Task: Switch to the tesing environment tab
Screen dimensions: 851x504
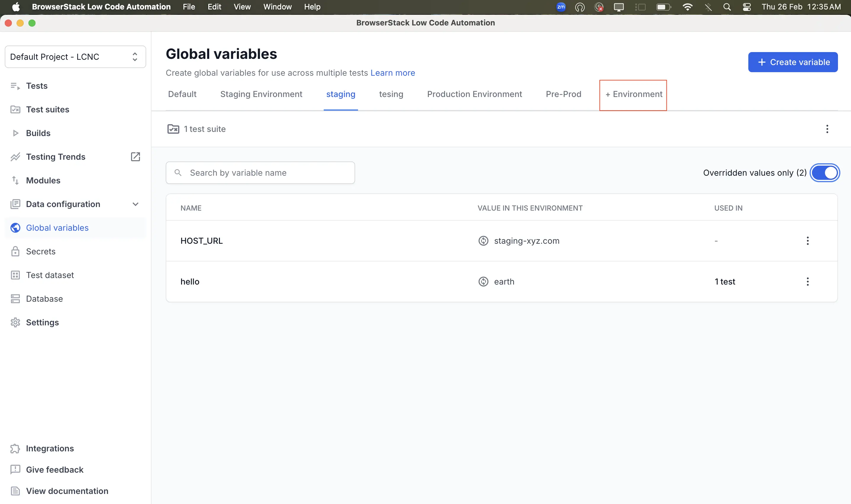Action: 391,94
